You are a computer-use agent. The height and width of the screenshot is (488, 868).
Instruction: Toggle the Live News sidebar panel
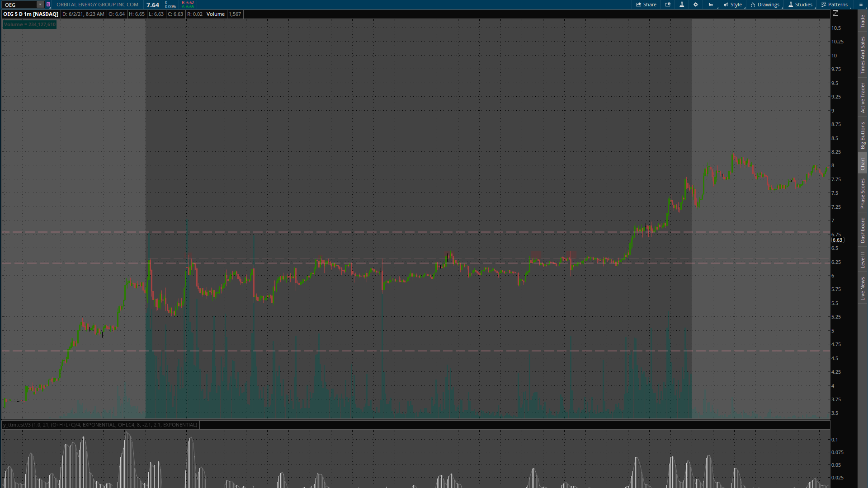[x=863, y=289]
